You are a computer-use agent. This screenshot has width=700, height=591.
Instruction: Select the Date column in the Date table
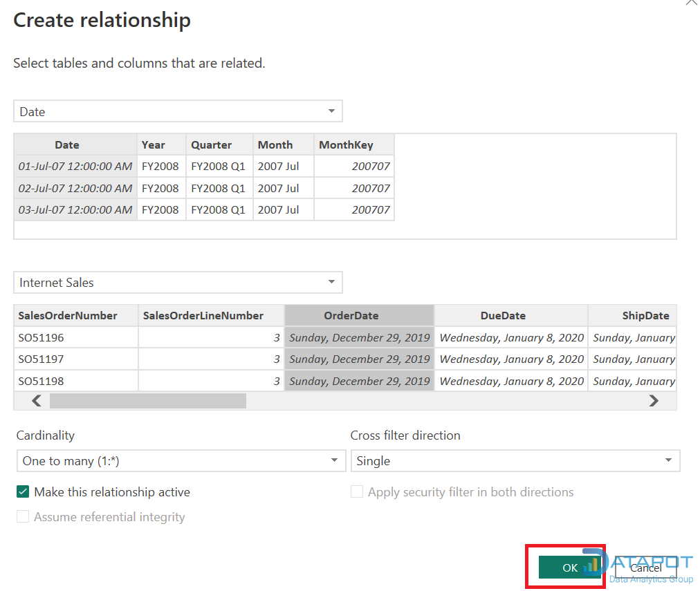(66, 144)
